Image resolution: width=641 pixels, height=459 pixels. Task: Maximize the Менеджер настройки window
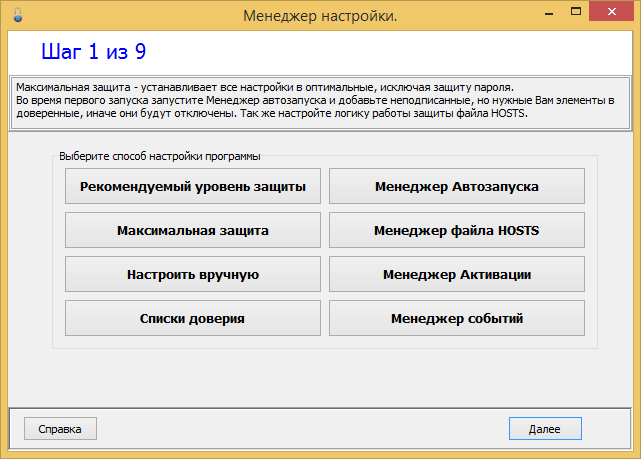point(576,11)
